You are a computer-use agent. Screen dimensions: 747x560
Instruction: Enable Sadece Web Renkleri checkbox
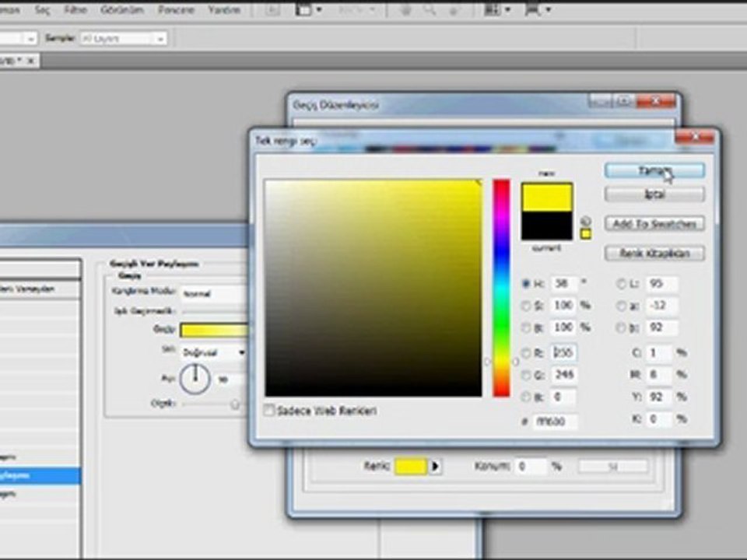(x=269, y=410)
